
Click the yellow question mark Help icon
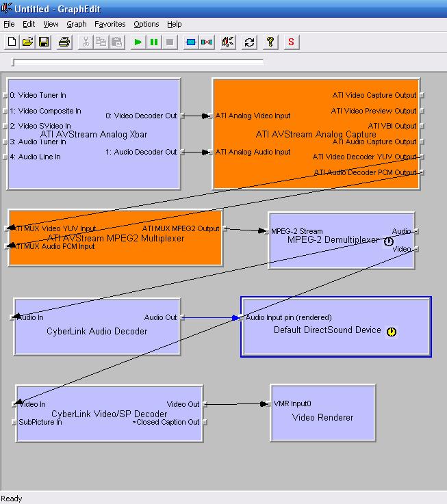[x=270, y=42]
